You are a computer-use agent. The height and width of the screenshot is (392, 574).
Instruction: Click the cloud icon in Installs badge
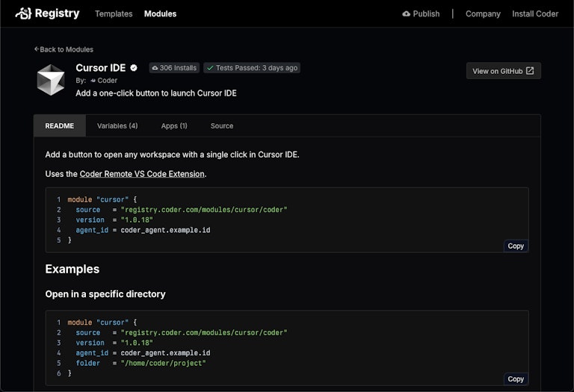(155, 68)
